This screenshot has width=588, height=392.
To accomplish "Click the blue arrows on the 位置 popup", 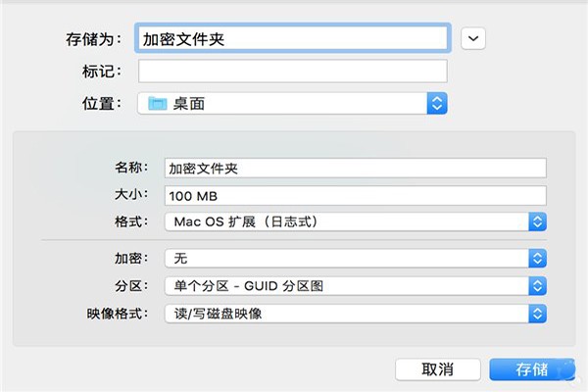I will click(x=437, y=102).
